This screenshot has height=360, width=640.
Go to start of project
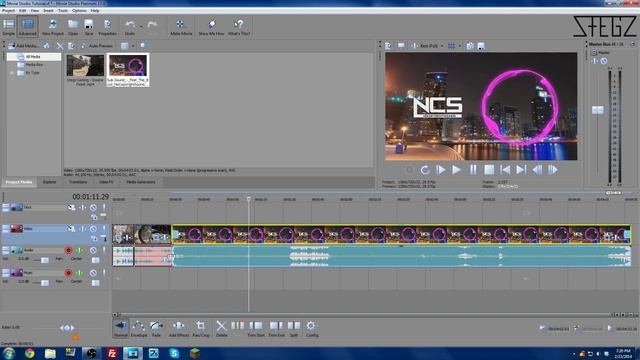[505, 170]
